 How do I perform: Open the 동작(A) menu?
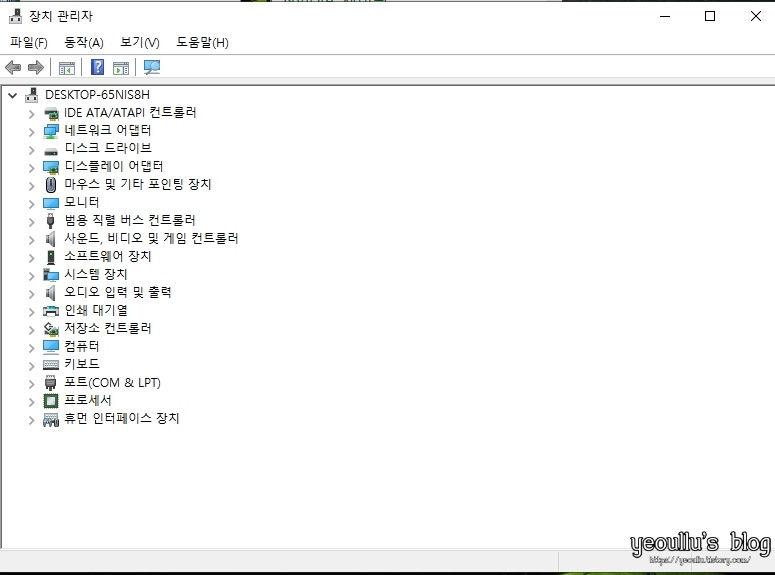pyautogui.click(x=84, y=43)
